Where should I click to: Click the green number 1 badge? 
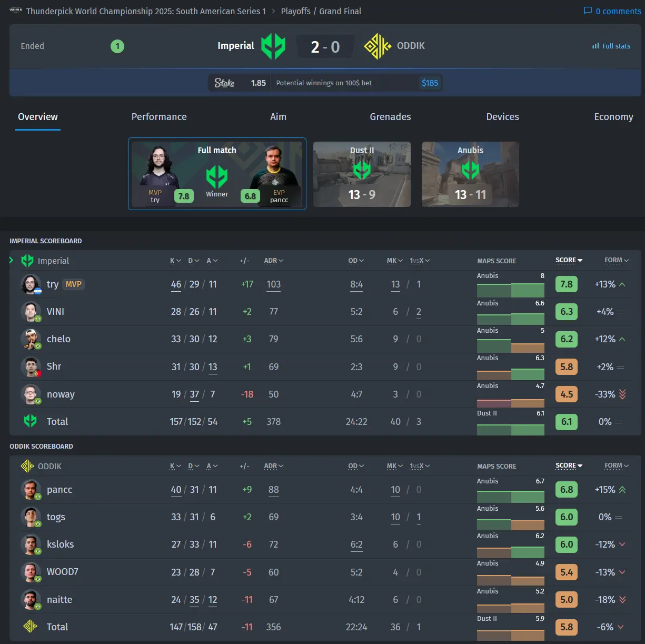117,46
